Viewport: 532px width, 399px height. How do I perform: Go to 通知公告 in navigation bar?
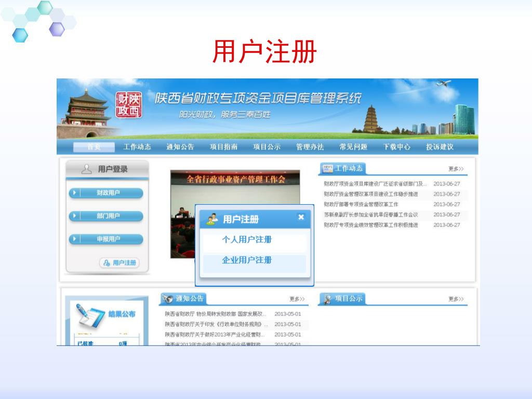click(x=180, y=147)
